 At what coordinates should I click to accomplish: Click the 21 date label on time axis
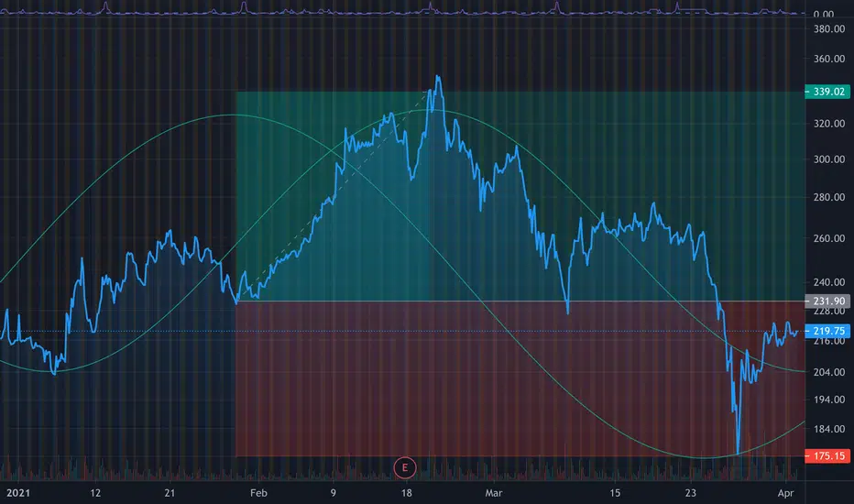[170, 493]
